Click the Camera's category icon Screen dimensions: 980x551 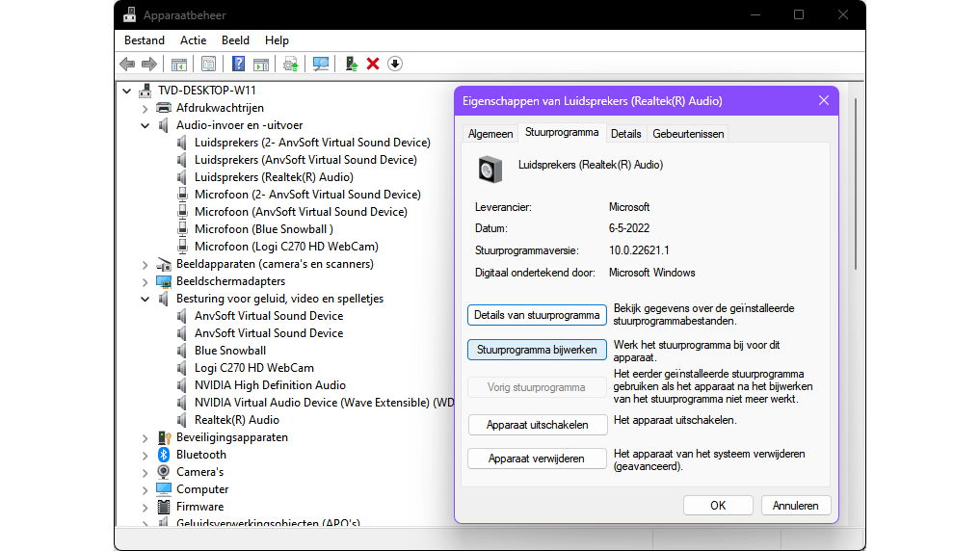pyautogui.click(x=164, y=472)
